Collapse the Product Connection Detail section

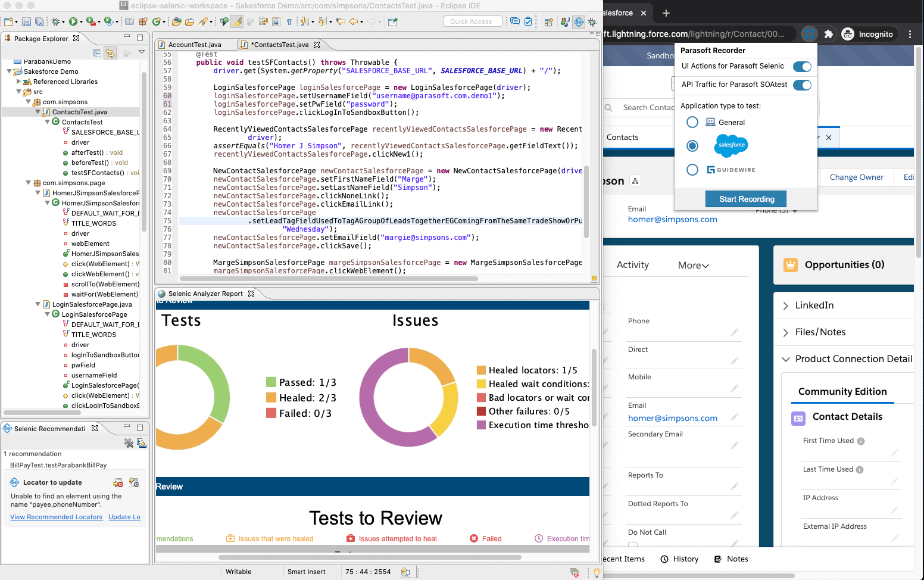coord(785,359)
